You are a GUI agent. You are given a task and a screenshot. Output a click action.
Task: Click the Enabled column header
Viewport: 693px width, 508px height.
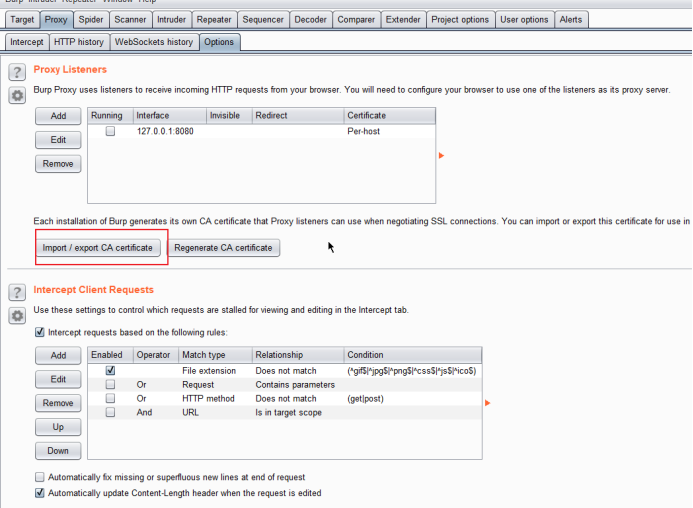click(x=110, y=355)
